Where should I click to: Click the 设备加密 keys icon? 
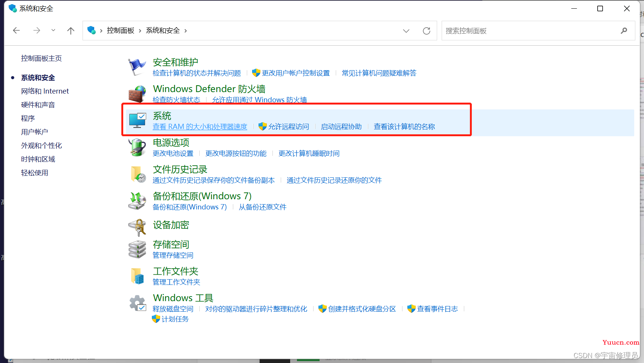point(137,228)
